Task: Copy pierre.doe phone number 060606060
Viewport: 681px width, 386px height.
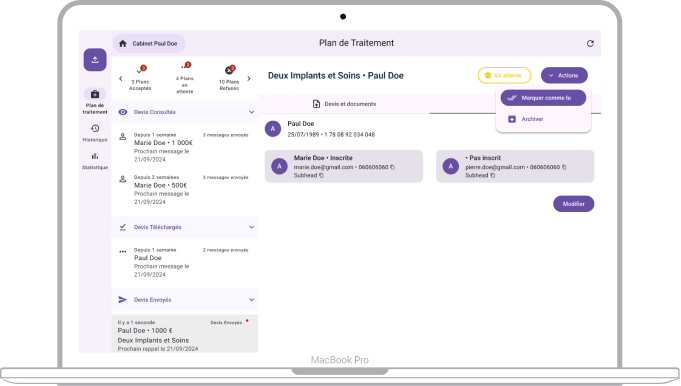Action: pyautogui.click(x=564, y=167)
